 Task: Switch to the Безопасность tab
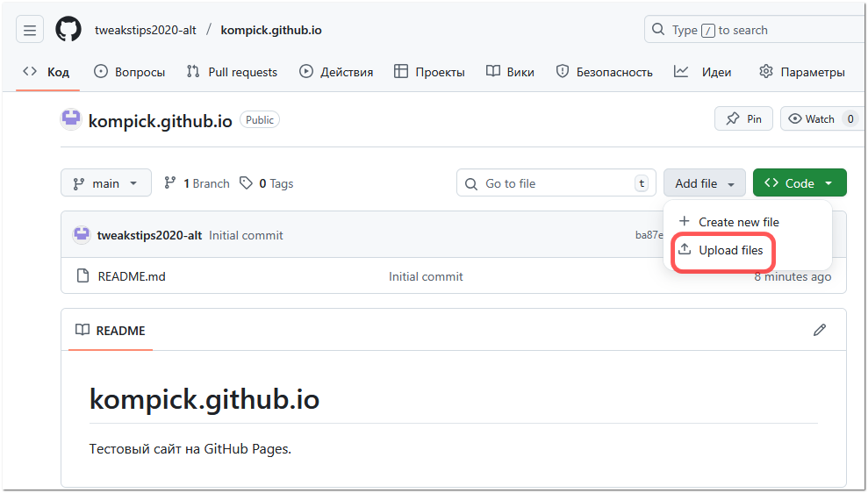[605, 72]
